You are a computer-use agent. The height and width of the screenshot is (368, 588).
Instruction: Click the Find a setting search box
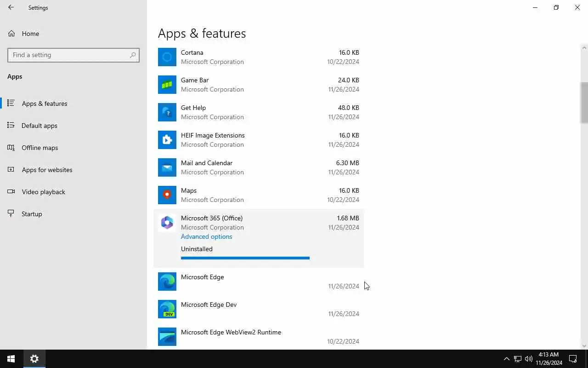pos(73,55)
